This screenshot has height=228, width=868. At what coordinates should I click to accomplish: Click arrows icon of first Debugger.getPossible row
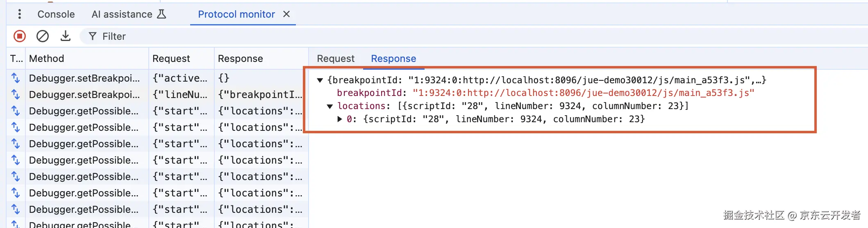pyautogui.click(x=16, y=111)
